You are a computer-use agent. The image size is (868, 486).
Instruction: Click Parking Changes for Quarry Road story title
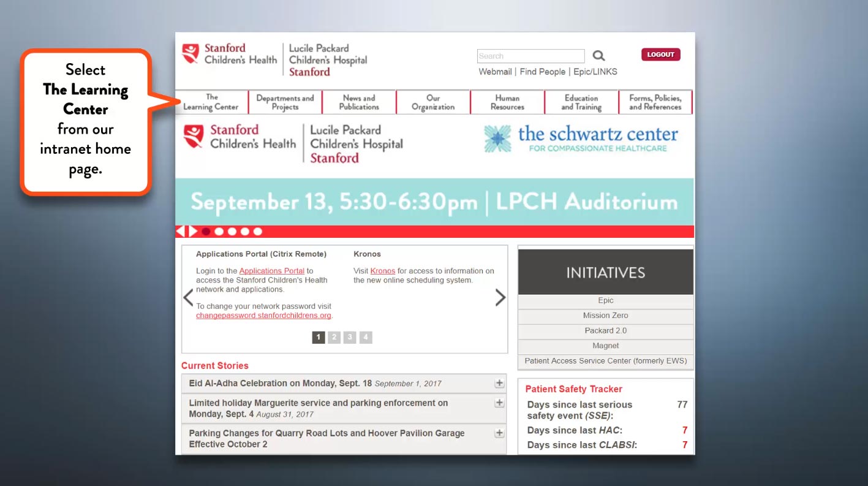pyautogui.click(x=326, y=438)
